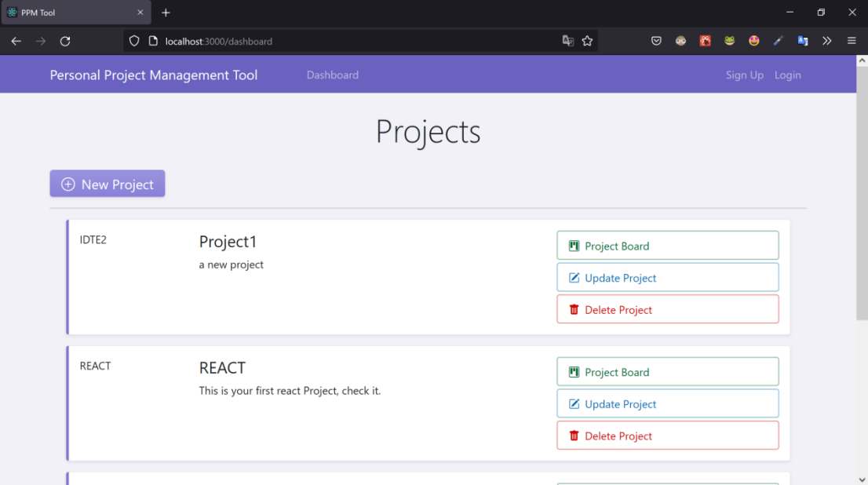Select the 'a new project' description

click(231, 264)
